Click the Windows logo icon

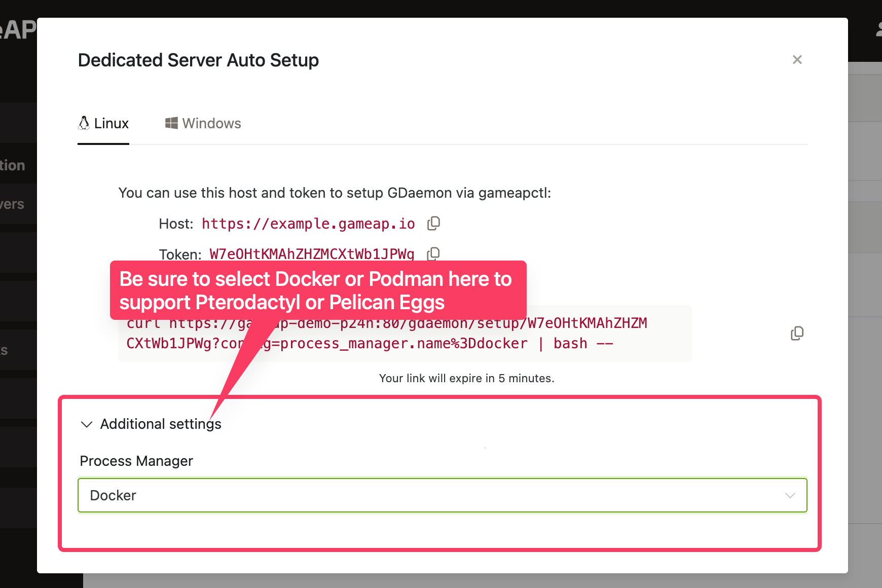click(x=171, y=123)
